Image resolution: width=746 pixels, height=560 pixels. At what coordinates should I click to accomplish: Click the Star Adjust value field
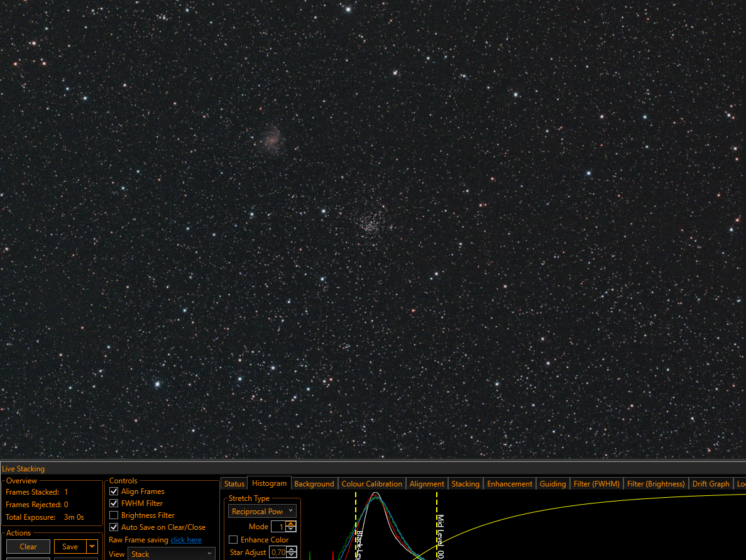point(278,552)
